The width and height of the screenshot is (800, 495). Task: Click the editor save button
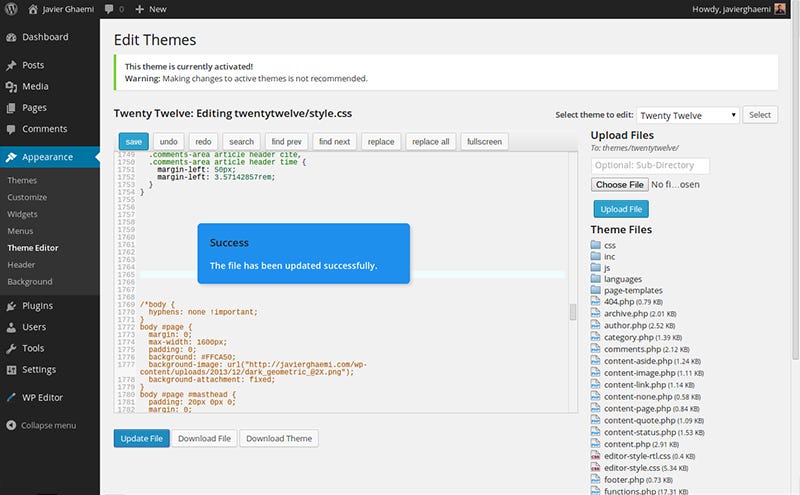pyautogui.click(x=134, y=141)
